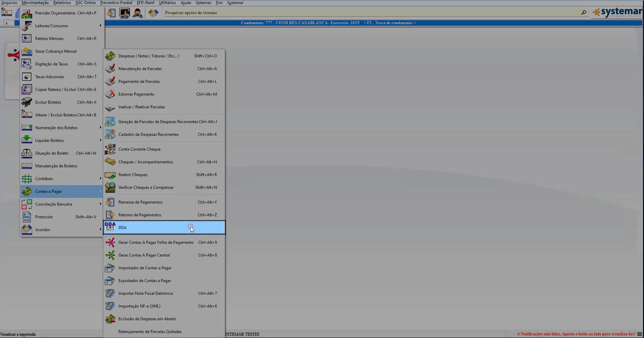
Task: Expand the Numeração dos Boletos submenu
Action: (61, 128)
